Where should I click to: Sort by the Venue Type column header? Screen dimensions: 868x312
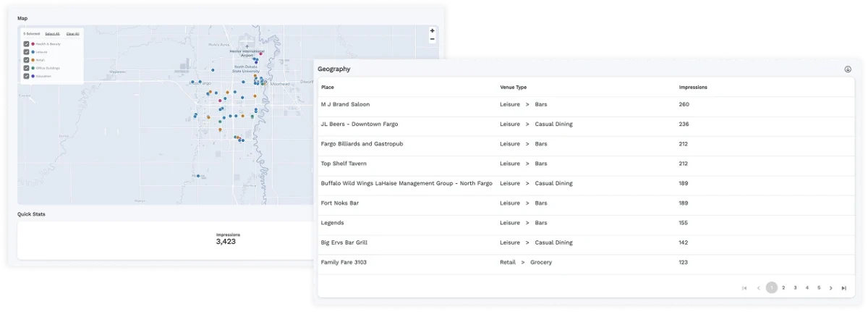[x=514, y=88]
